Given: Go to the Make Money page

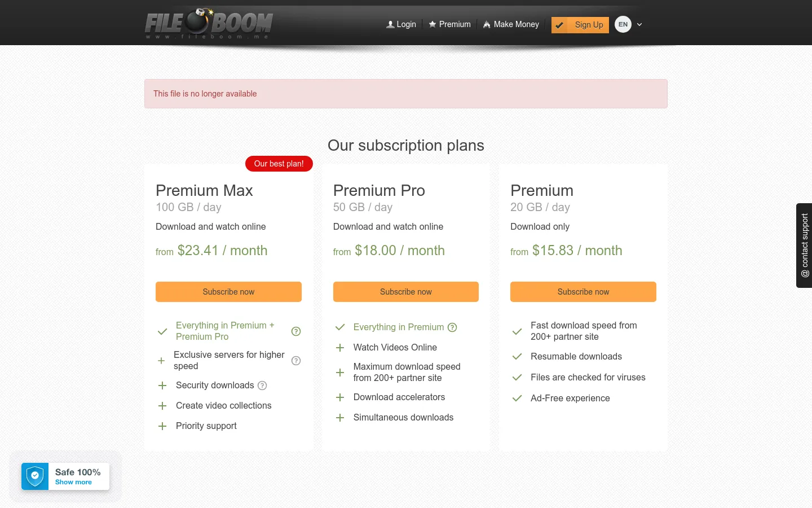Looking at the screenshot, I should point(511,24).
